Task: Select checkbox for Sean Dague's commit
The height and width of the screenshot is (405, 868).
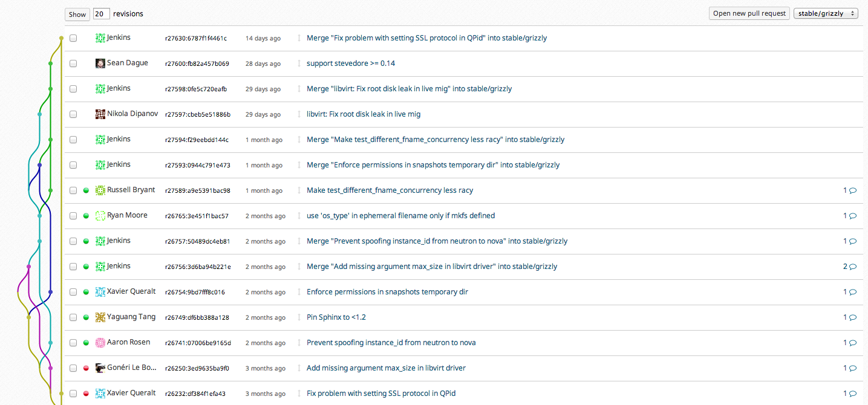Action: [73, 63]
